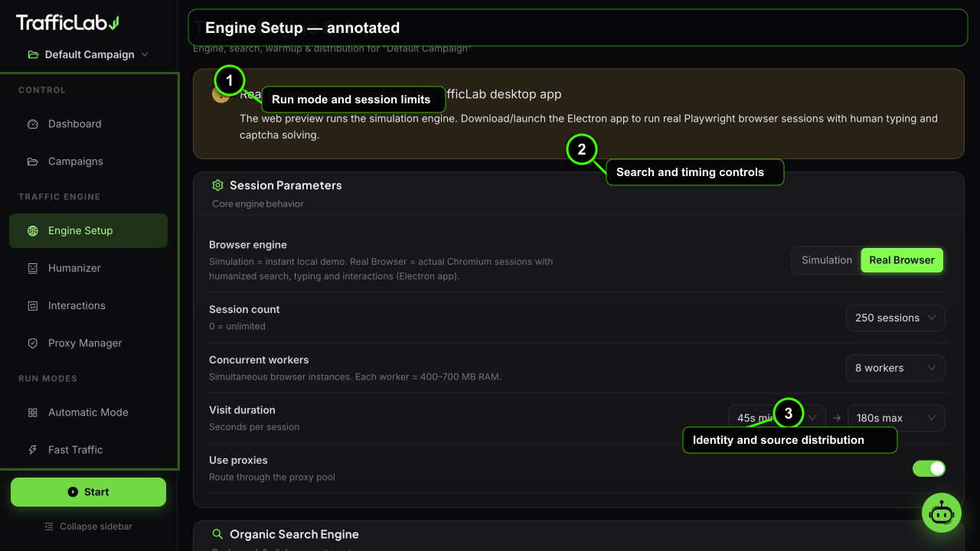The height and width of the screenshot is (551, 980).
Task: Click the Default Campaign folder icon
Action: coord(33,54)
